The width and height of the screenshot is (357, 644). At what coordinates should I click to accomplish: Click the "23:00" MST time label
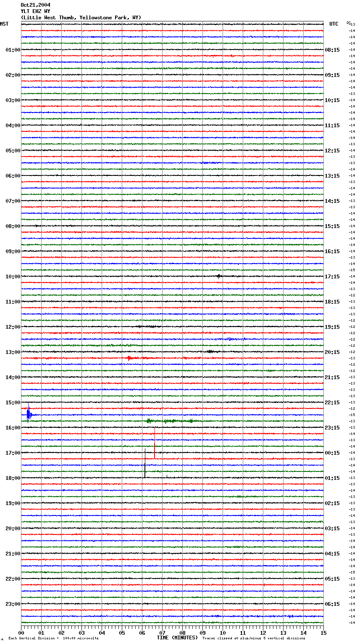[x=13, y=604]
